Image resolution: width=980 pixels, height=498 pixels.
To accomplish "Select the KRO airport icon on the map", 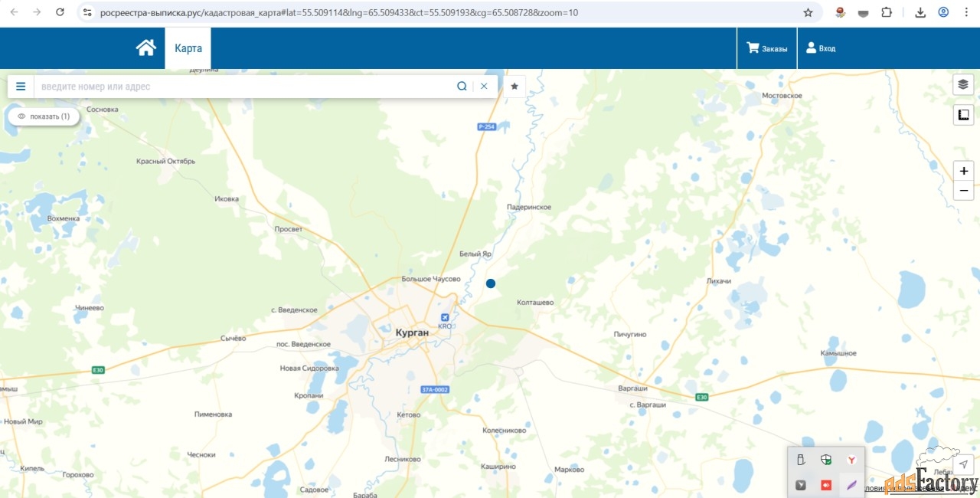I will 445,318.
